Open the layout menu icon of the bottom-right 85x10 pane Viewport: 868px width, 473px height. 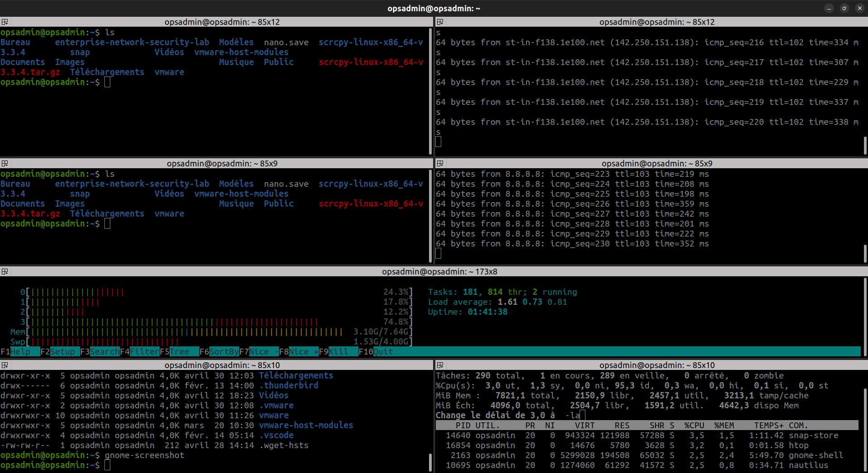point(440,365)
